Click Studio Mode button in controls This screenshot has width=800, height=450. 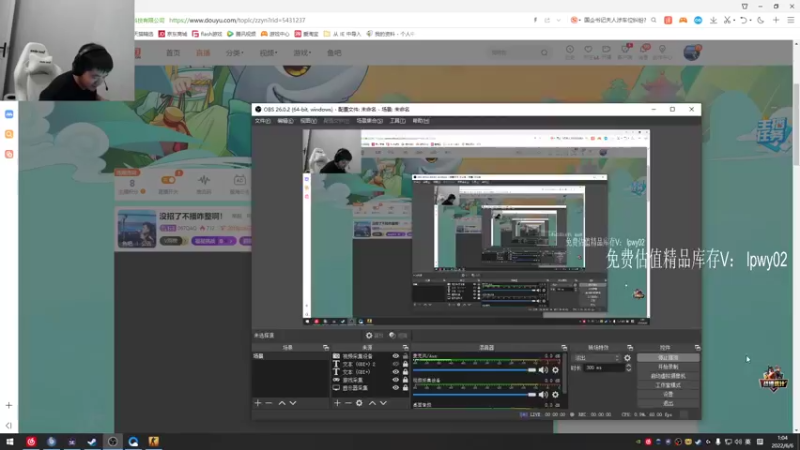point(668,385)
